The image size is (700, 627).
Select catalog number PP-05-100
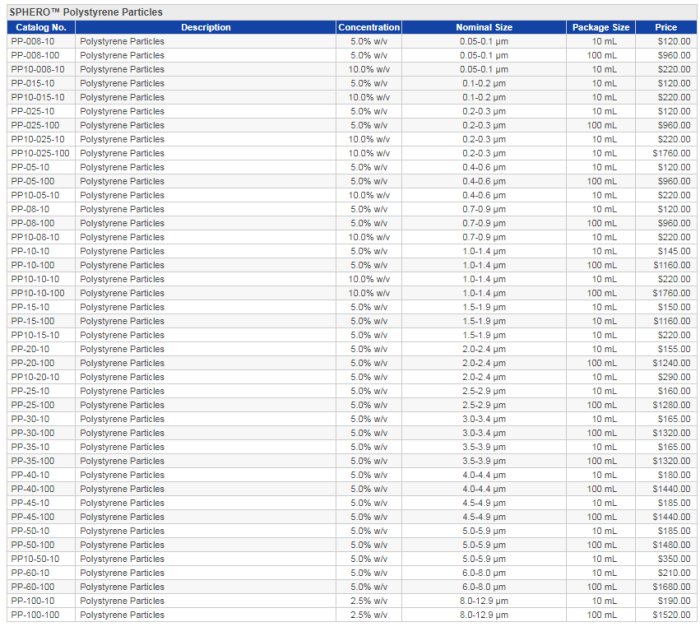click(x=32, y=181)
